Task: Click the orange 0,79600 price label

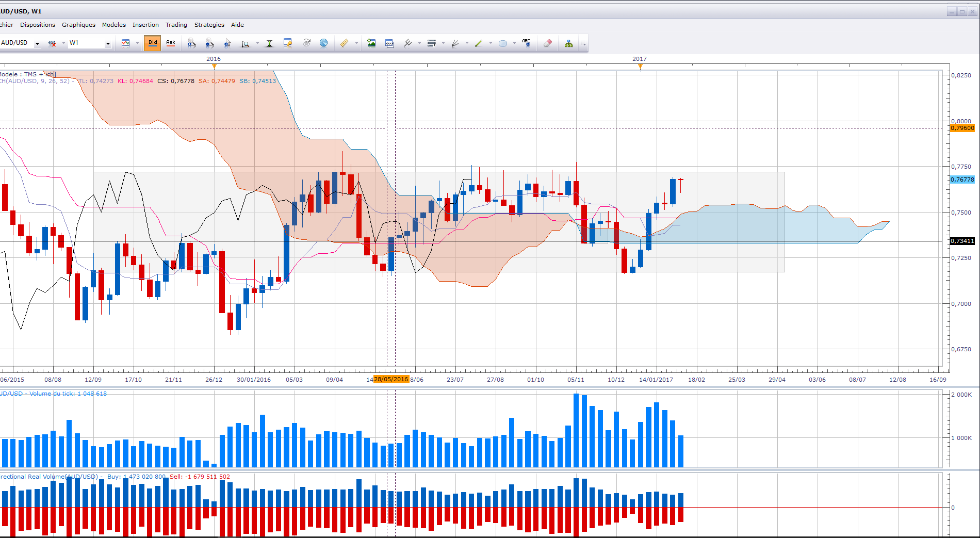Action: [x=962, y=128]
